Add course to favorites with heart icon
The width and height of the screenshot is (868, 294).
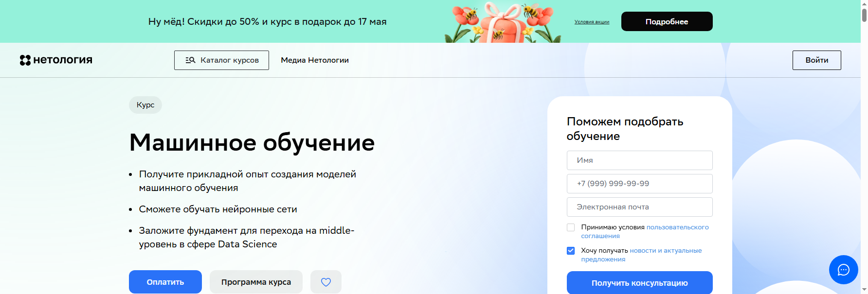326,282
